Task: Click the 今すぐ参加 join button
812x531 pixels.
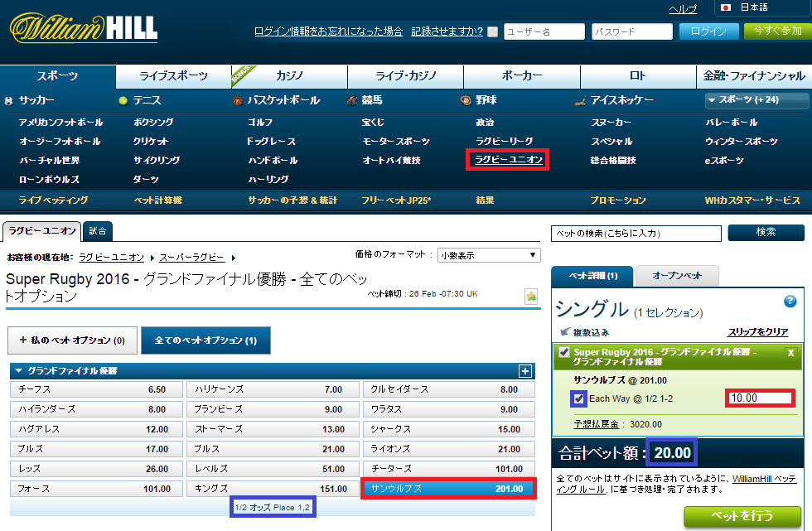Action: (777, 31)
